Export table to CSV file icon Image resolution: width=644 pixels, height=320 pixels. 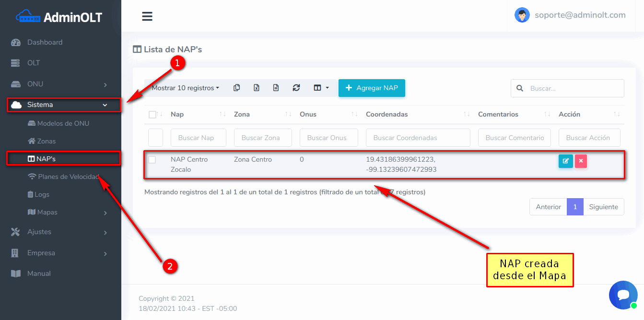click(276, 88)
